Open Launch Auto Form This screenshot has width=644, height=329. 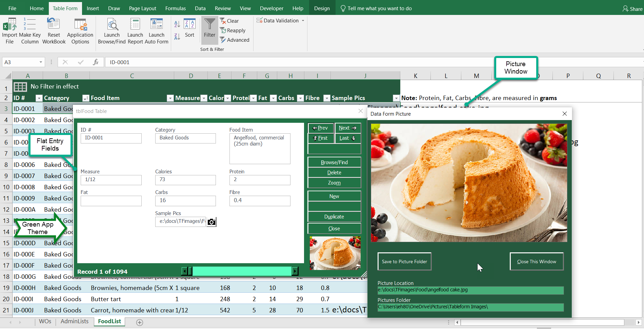point(156,31)
